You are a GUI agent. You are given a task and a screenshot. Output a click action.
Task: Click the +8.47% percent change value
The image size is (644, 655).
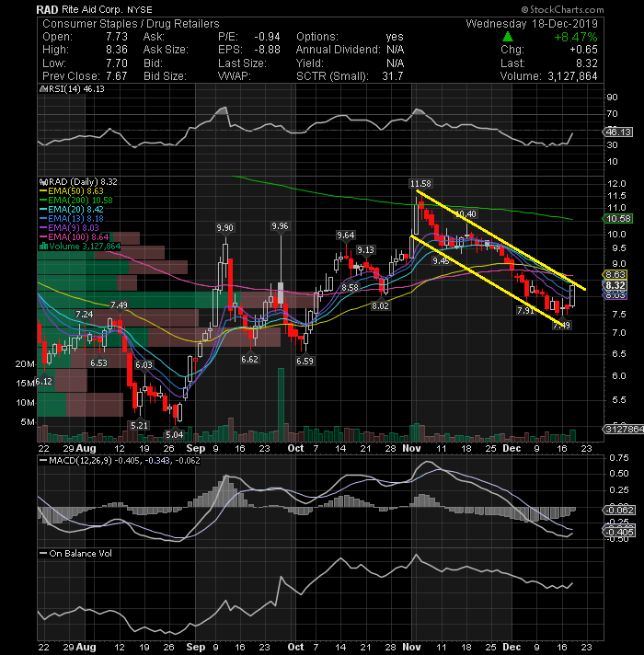pos(576,37)
